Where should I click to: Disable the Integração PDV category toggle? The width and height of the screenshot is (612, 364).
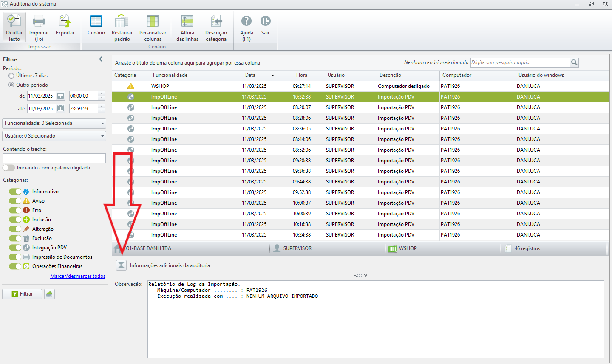point(15,248)
